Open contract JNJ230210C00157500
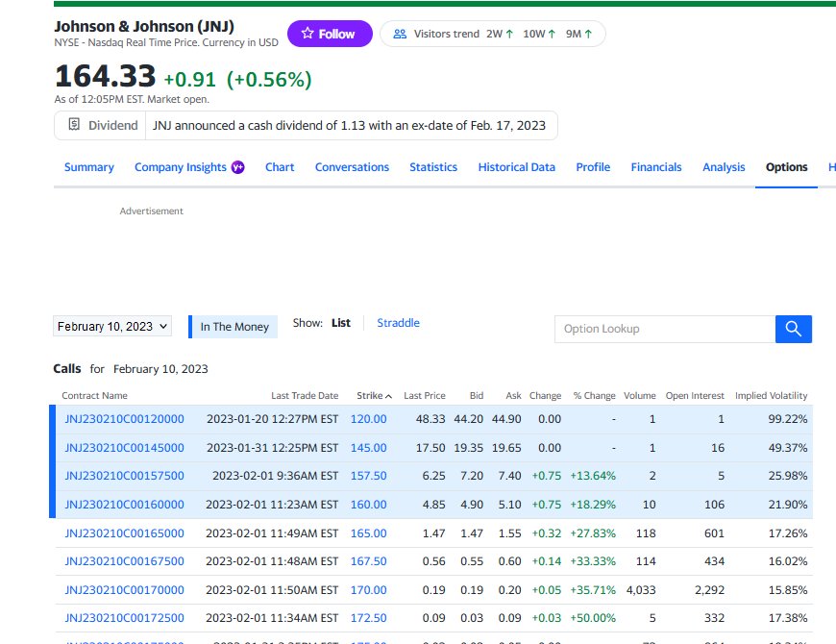Viewport: 836px width, 644px height. tap(124, 476)
